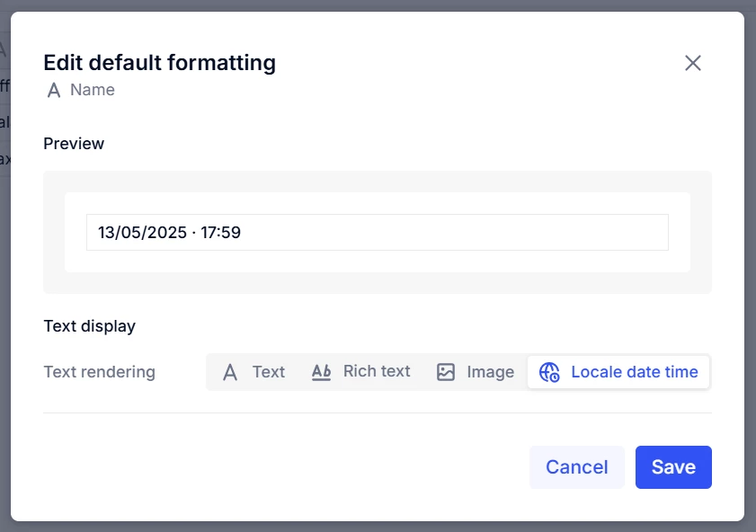Click the letter A icon of Text option

pyautogui.click(x=230, y=372)
